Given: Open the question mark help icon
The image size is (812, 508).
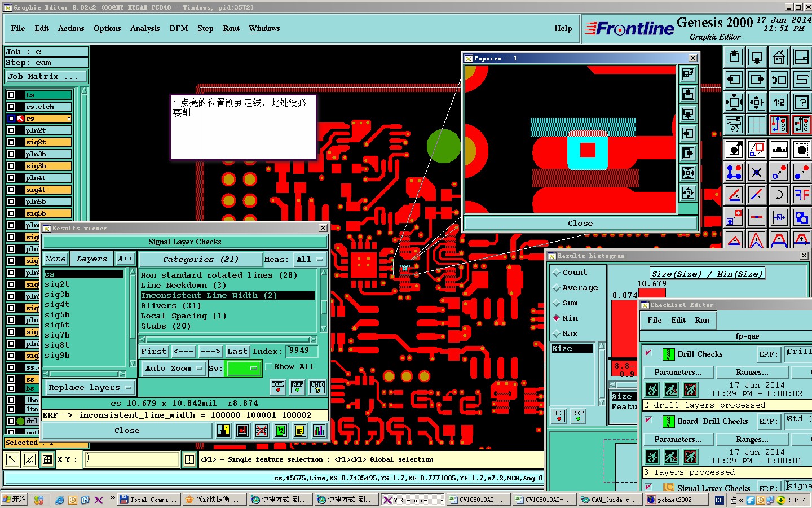Looking at the screenshot, I should coord(801,102).
